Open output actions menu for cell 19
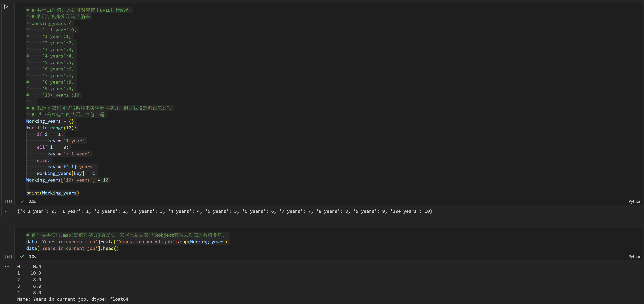 click(7, 267)
